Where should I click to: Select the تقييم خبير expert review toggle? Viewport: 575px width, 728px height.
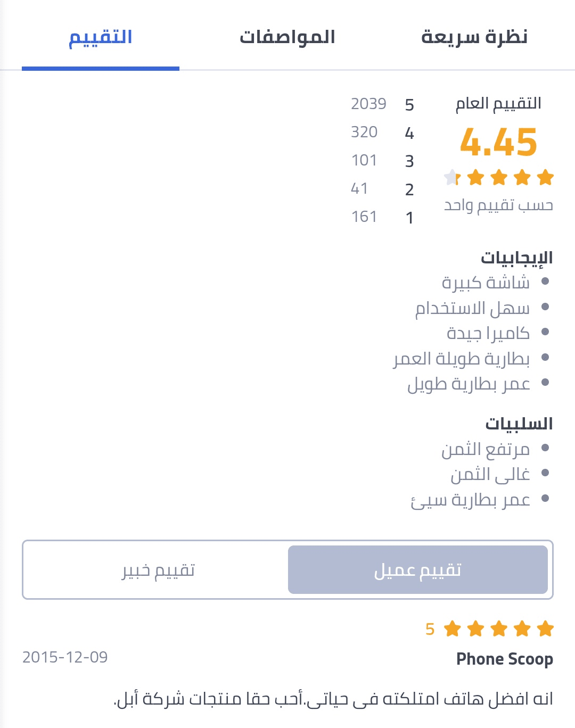(158, 569)
